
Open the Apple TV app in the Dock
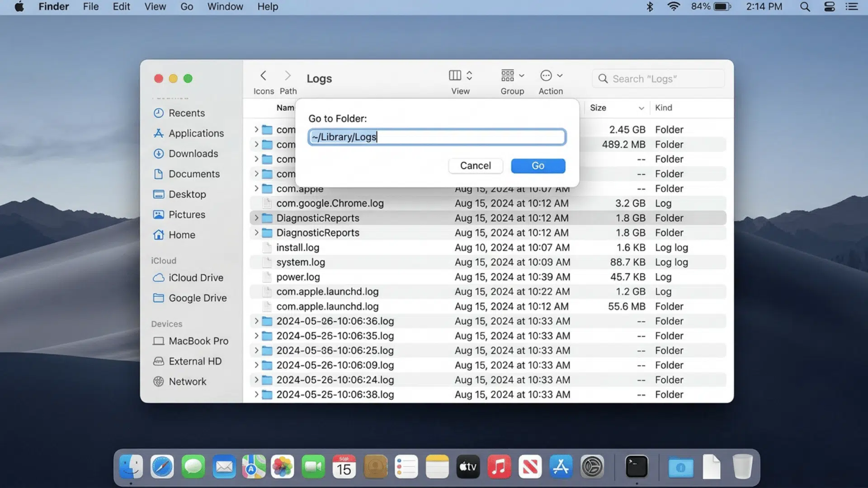click(x=468, y=467)
